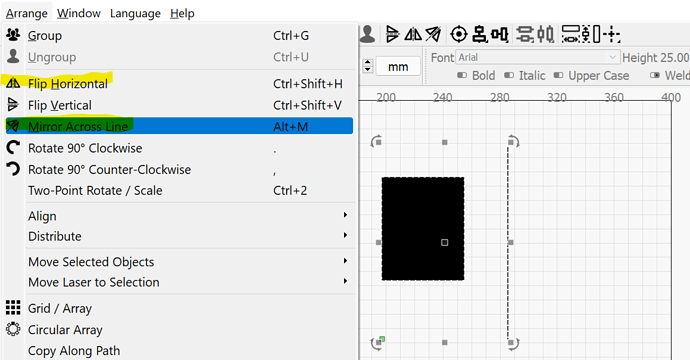Click the dashed crosshair toolbar icon
The height and width of the screenshot is (360, 690).
pyautogui.click(x=612, y=34)
